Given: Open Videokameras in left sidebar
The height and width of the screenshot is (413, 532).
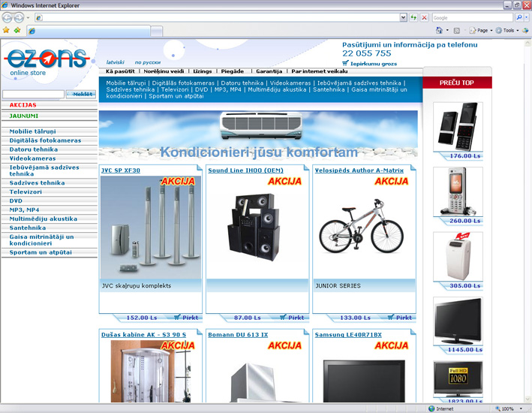Looking at the screenshot, I should [x=32, y=158].
